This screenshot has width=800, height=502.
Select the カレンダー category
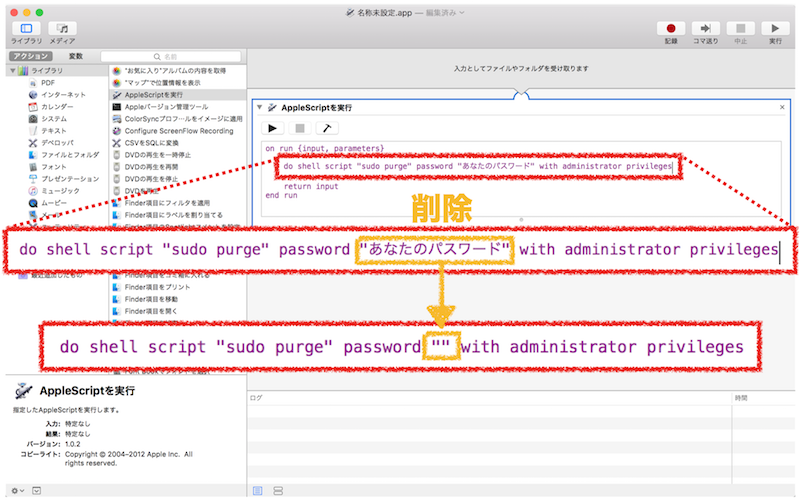point(57,107)
